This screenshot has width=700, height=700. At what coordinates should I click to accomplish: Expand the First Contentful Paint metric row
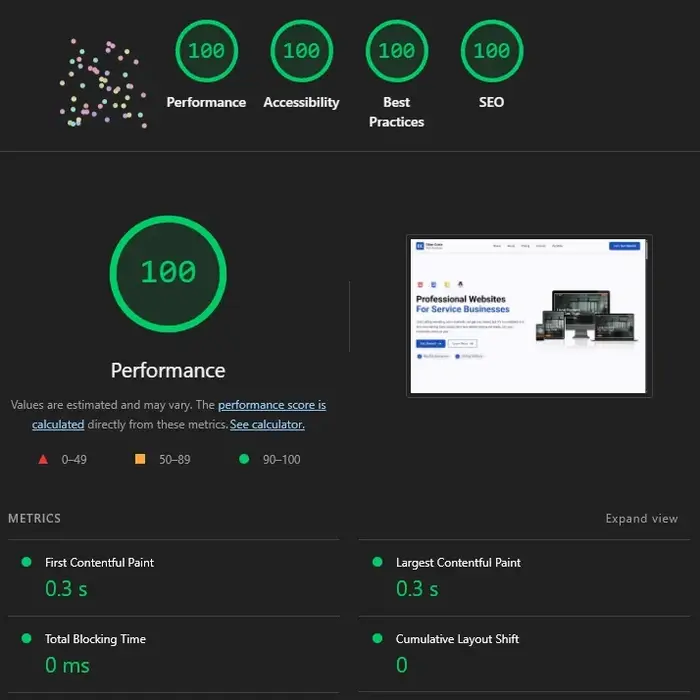pyautogui.click(x=99, y=563)
